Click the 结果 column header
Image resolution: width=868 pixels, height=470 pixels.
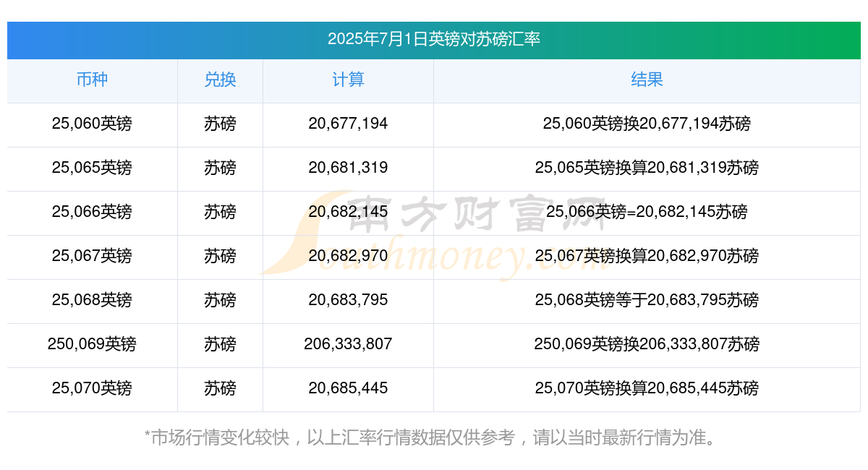pyautogui.click(x=647, y=80)
